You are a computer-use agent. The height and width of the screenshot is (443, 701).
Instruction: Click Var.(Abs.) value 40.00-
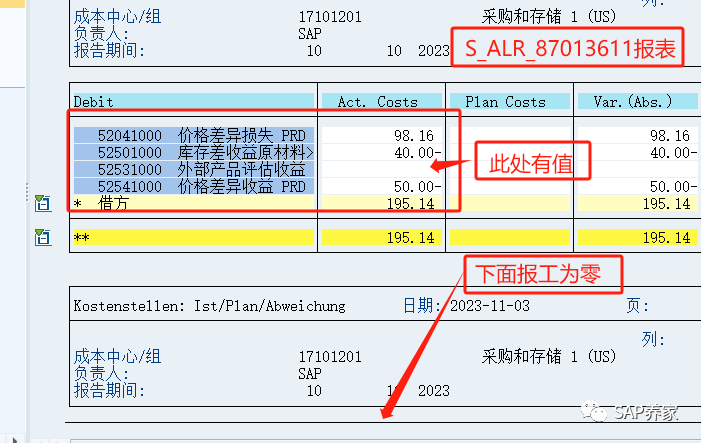[x=674, y=152]
